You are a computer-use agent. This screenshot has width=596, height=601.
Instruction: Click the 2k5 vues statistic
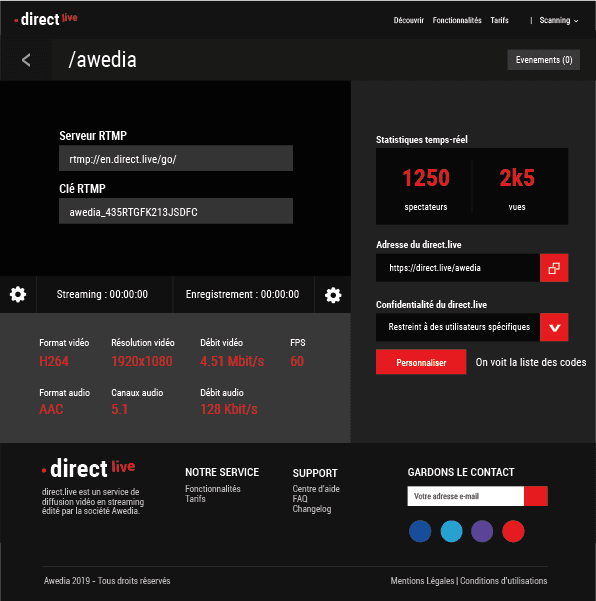(x=517, y=188)
